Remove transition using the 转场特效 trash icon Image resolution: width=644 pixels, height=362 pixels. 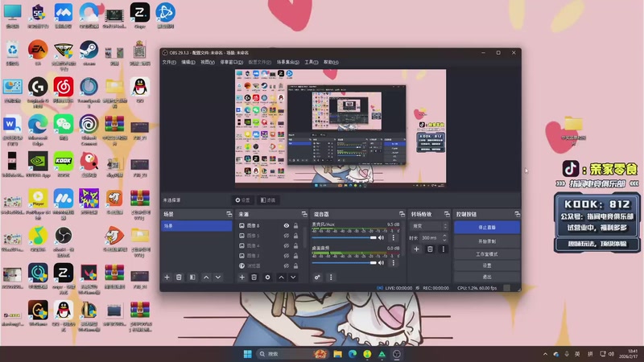[430, 249]
